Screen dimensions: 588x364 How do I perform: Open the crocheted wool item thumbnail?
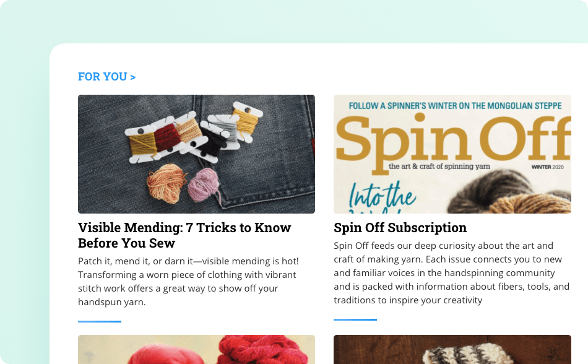[x=452, y=349]
